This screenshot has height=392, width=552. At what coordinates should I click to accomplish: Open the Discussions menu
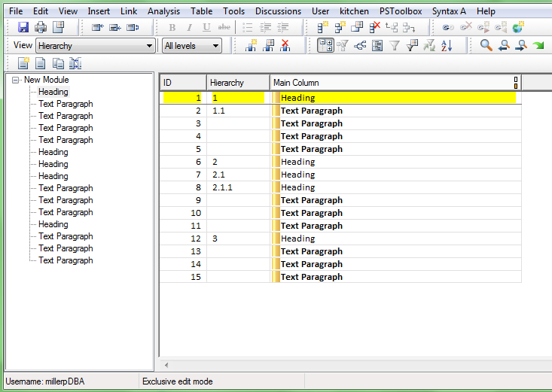tap(278, 11)
